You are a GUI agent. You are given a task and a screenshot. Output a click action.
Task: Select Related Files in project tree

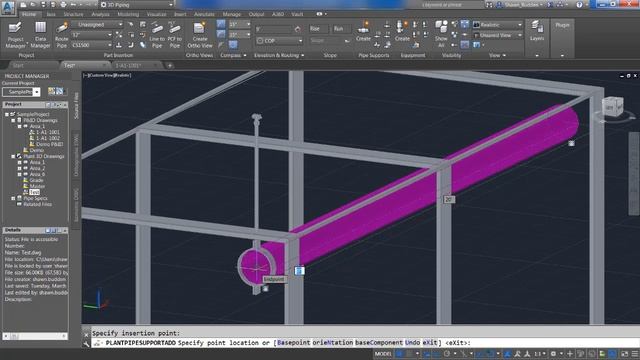37,204
